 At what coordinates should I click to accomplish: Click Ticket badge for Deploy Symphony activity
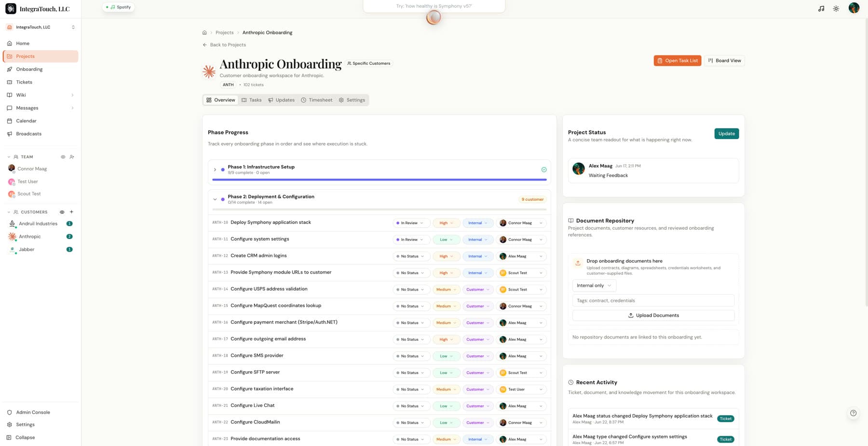click(x=725, y=419)
